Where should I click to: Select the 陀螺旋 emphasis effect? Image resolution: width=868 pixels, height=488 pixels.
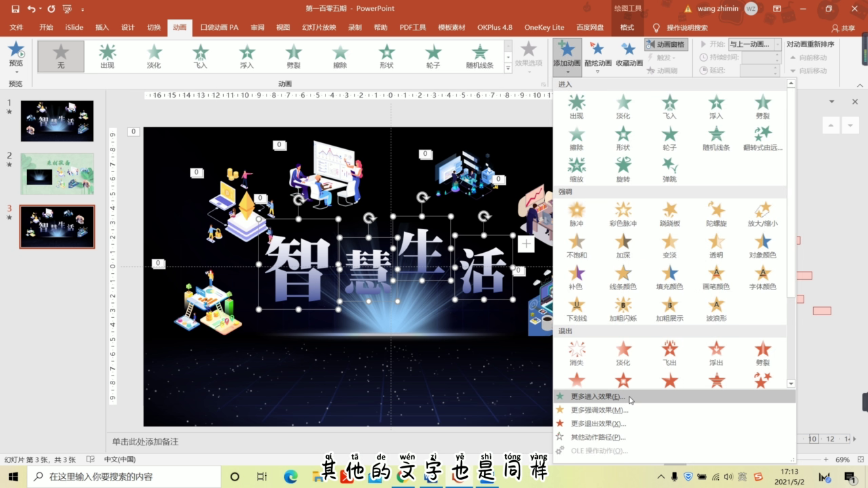click(716, 214)
